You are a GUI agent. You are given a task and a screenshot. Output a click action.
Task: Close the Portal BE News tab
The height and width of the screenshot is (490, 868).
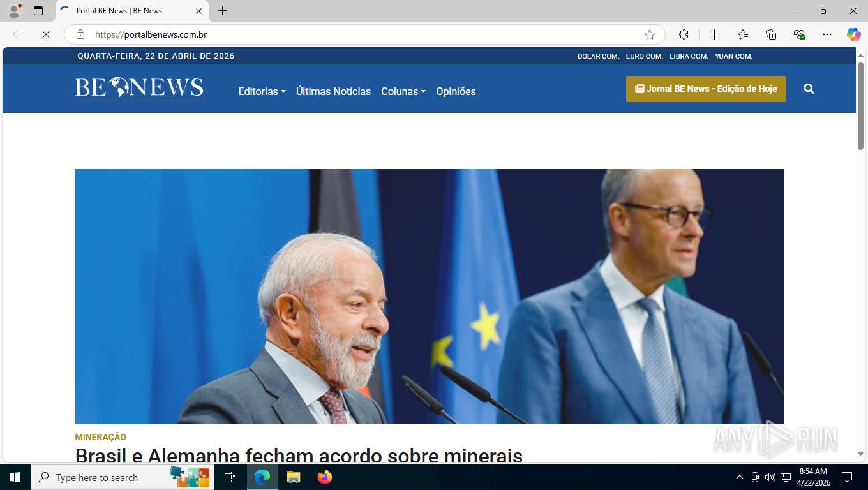[x=198, y=11]
